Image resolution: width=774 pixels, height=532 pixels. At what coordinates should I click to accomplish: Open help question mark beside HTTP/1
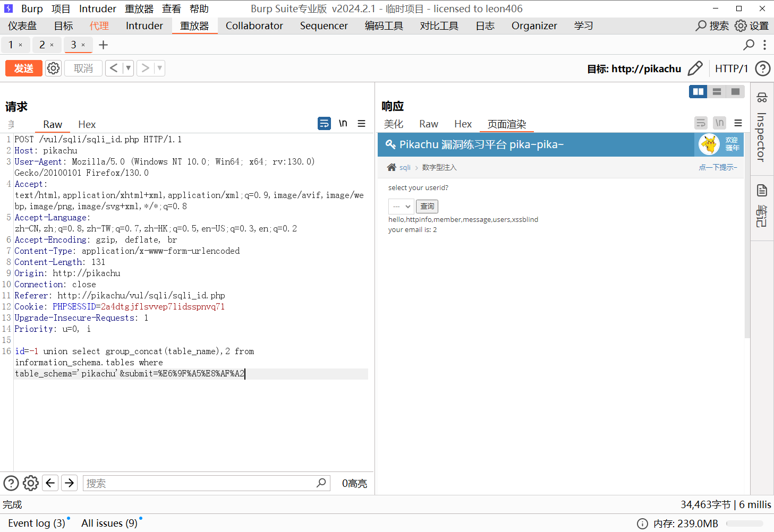point(763,68)
